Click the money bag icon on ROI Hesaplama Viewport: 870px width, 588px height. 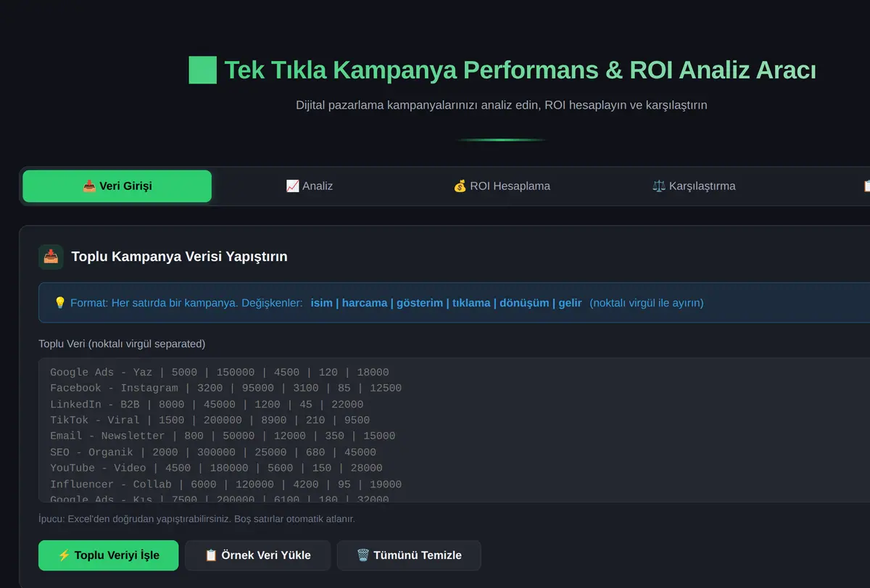click(460, 186)
